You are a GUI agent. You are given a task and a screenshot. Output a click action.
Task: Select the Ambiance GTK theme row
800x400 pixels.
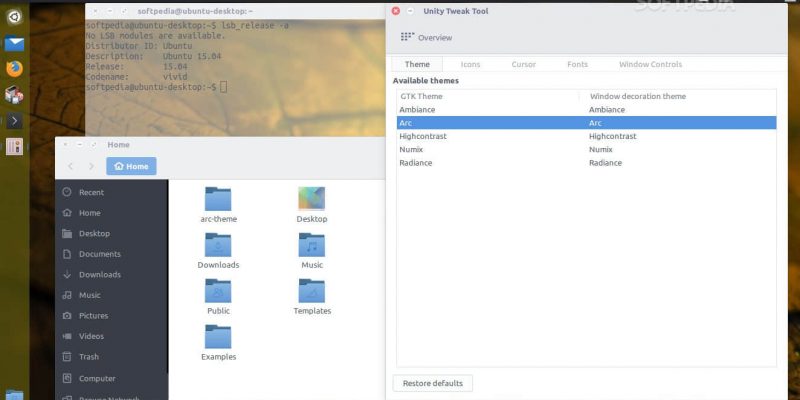586,110
